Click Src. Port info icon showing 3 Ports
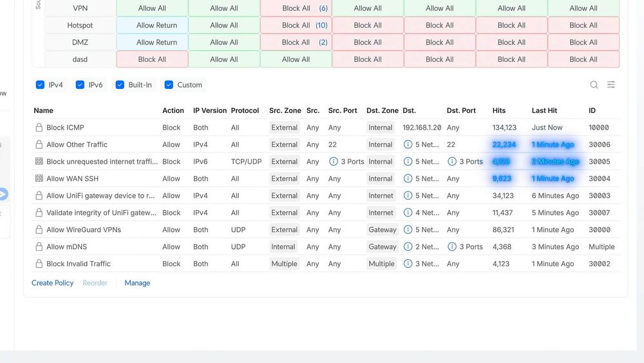This screenshot has width=644, height=363. [334, 162]
